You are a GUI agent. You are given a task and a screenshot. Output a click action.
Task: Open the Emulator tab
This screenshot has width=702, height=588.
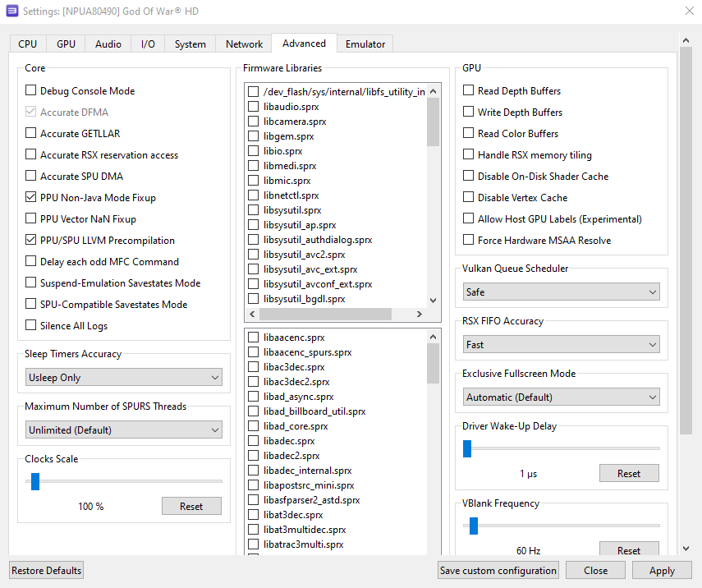point(365,44)
